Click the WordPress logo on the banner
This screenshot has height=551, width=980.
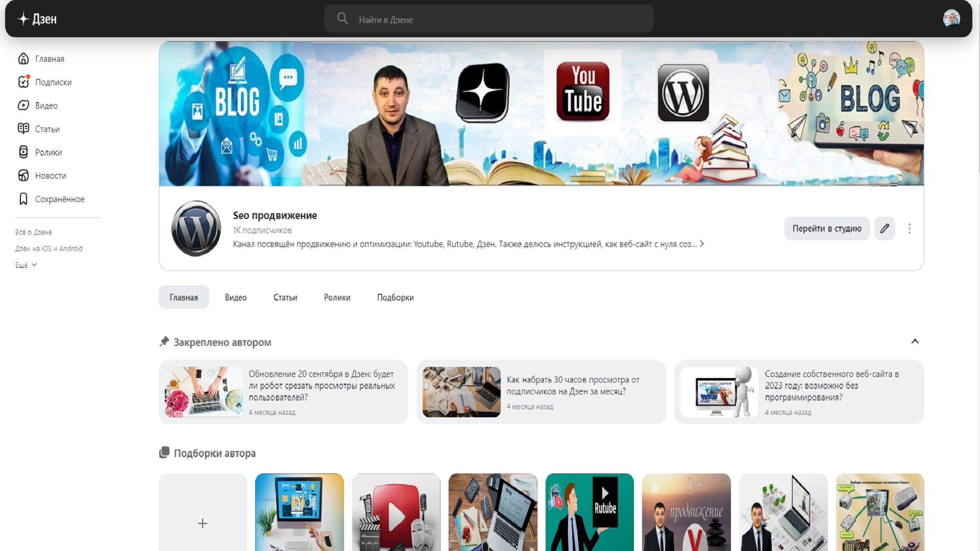point(683,93)
